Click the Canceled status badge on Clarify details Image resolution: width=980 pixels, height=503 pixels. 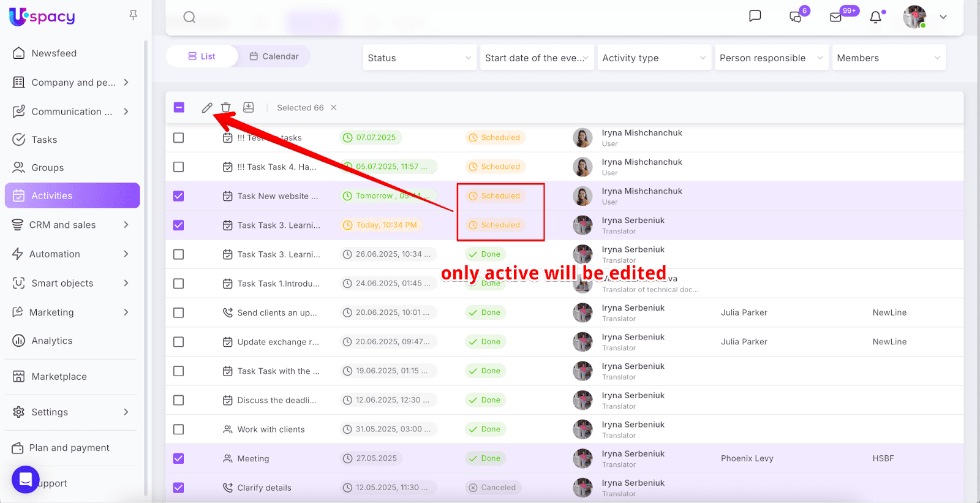pos(492,488)
